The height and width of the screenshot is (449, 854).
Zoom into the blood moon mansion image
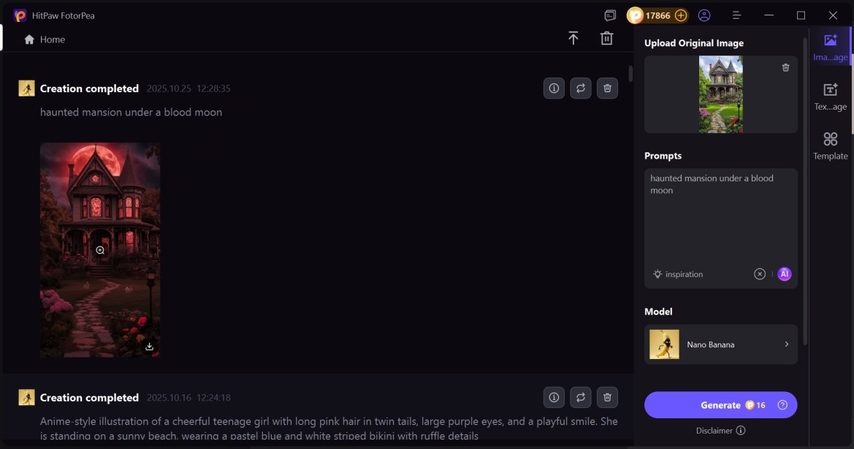coord(100,250)
